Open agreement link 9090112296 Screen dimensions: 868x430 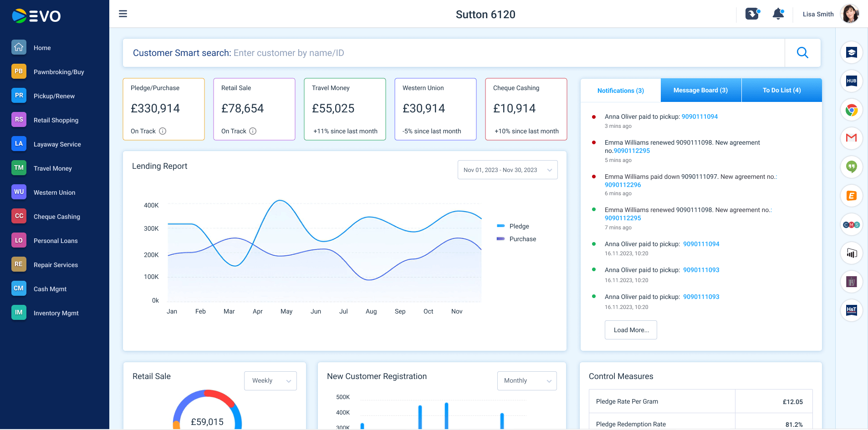(x=623, y=185)
